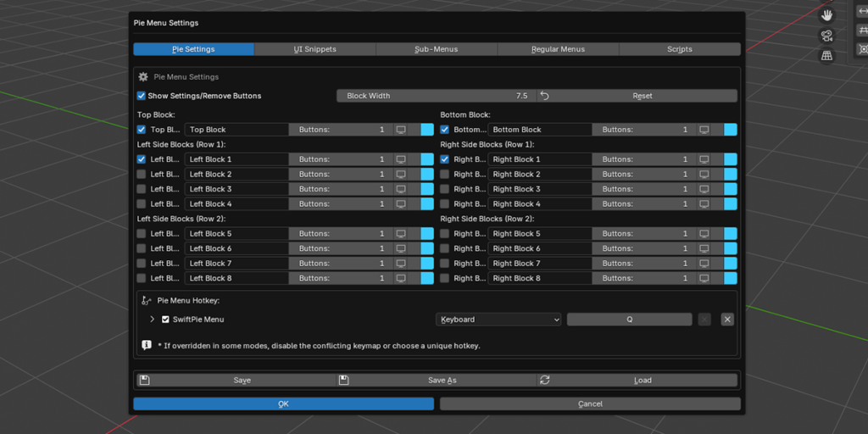The height and width of the screenshot is (434, 868).
Task: Uncheck Show Settings/Remove Buttons
Action: (x=142, y=96)
